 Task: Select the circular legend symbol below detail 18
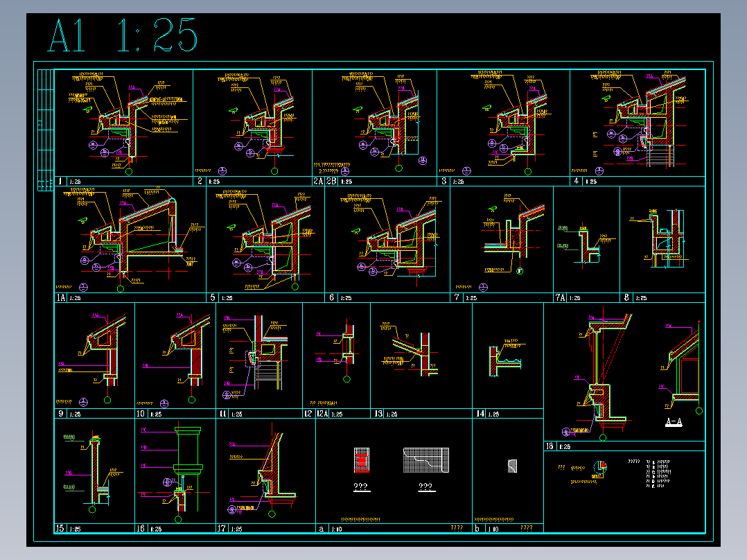tap(600, 468)
